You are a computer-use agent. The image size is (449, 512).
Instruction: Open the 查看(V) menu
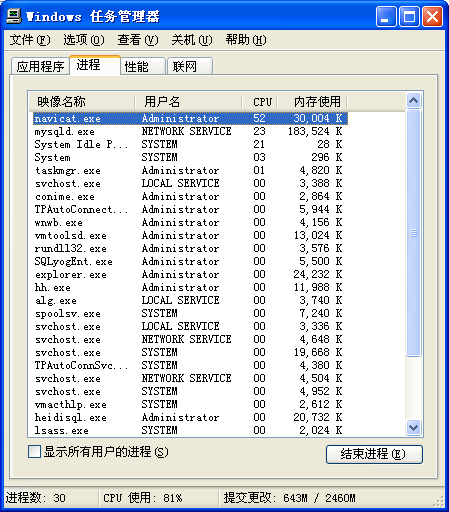(138, 40)
